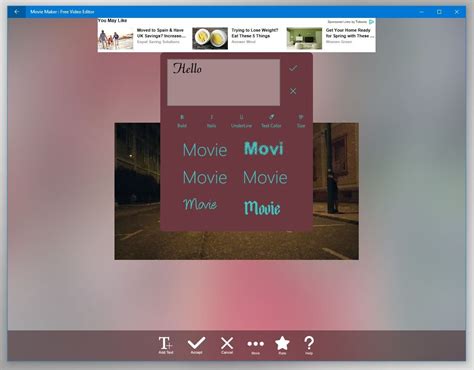
Task: Click the Rate star icon
Action: (282, 345)
